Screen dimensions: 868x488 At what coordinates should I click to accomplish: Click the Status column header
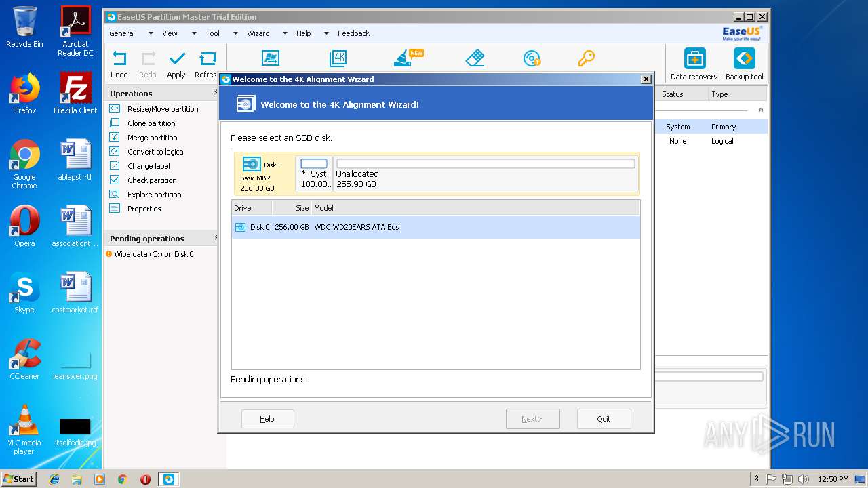tap(682, 94)
